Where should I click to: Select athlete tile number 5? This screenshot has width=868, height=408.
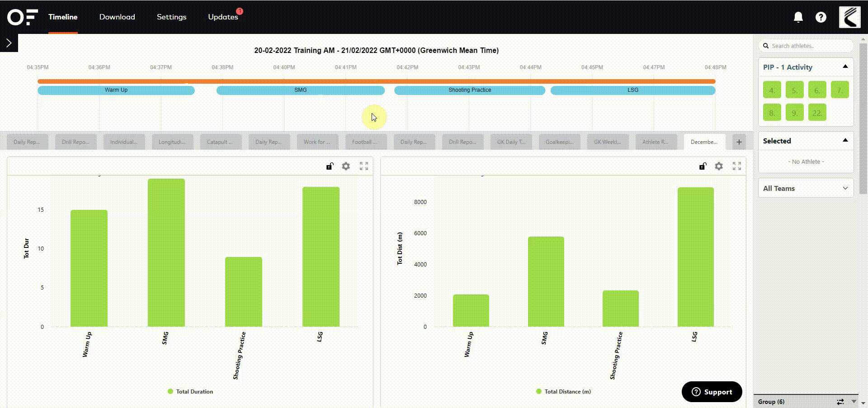(x=795, y=90)
